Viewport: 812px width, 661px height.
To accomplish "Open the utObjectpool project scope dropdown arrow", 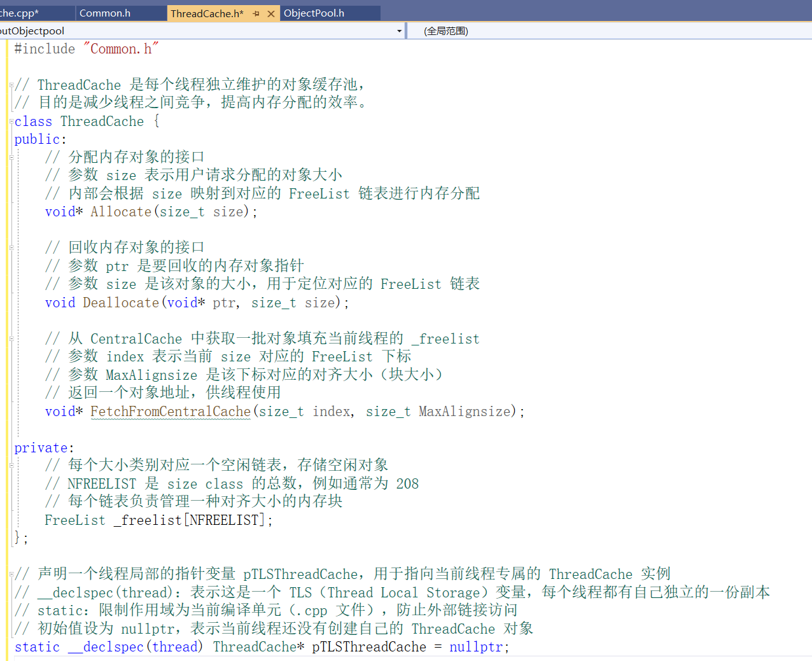I will pyautogui.click(x=399, y=31).
